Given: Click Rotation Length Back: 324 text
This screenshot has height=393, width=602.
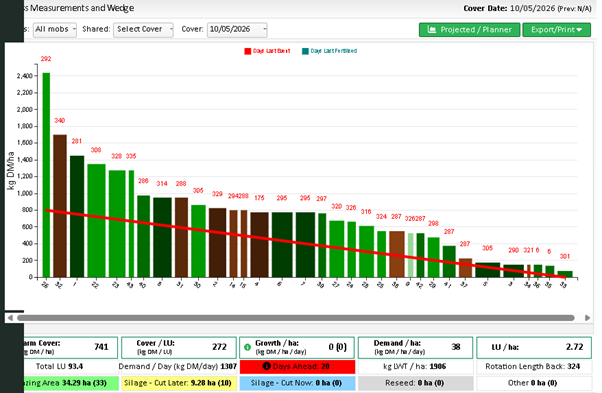Looking at the screenshot, I should click(533, 367).
